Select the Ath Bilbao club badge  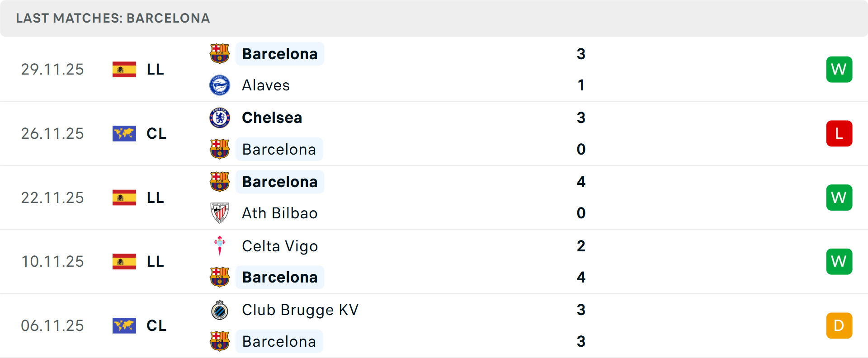[x=220, y=213]
